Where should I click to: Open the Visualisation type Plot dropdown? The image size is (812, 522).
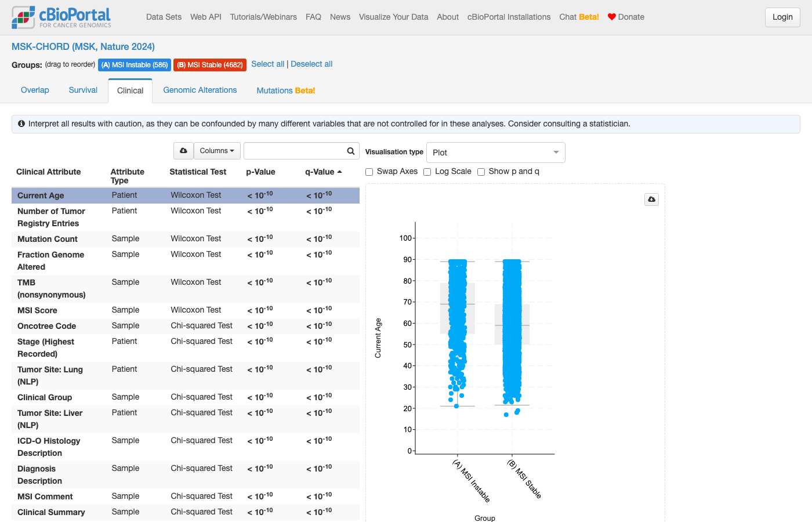496,153
